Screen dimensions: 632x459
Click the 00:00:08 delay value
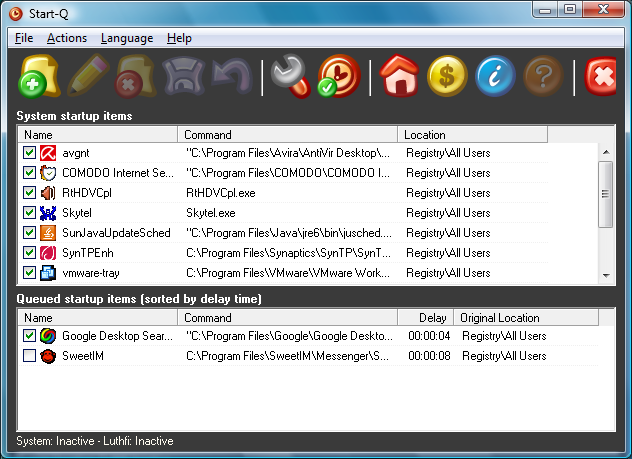tap(429, 356)
